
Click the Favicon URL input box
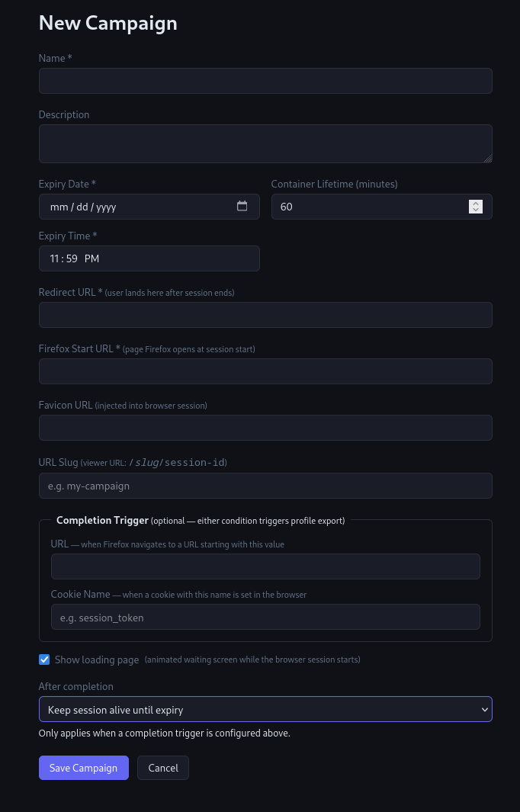click(x=265, y=428)
